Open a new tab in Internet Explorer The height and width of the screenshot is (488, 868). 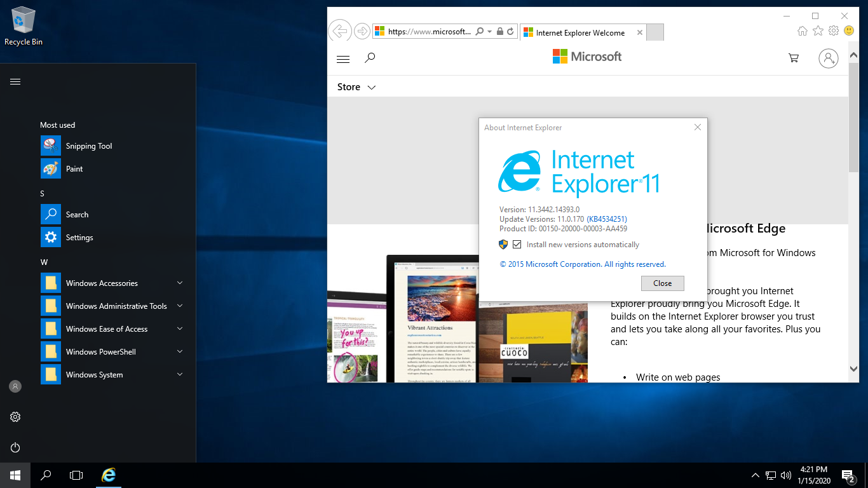(655, 32)
